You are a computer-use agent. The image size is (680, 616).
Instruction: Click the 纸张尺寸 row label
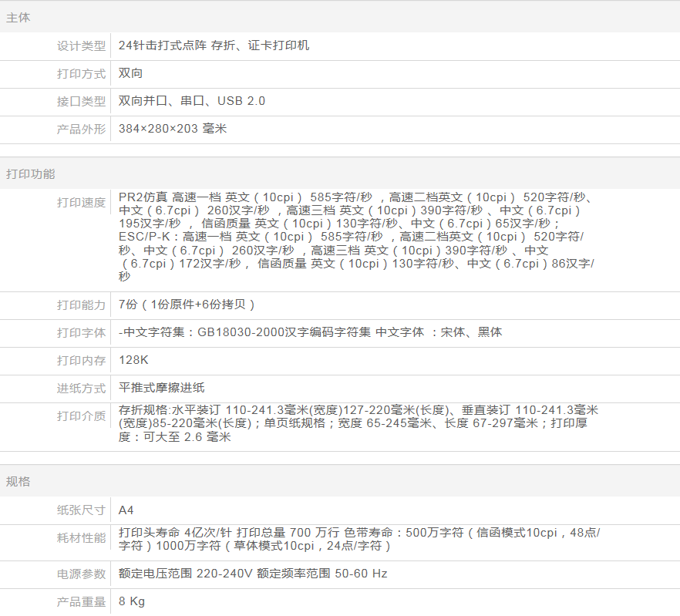pyautogui.click(x=81, y=510)
